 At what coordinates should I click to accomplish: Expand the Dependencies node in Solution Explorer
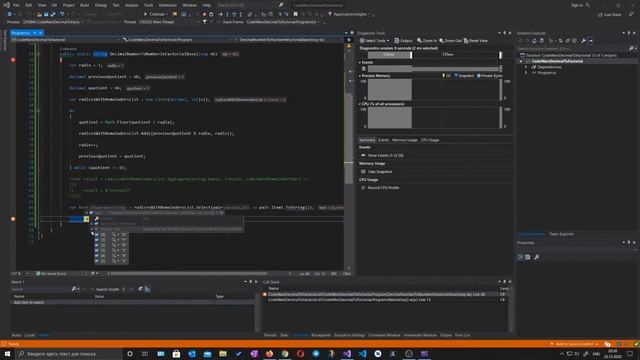click(526, 67)
